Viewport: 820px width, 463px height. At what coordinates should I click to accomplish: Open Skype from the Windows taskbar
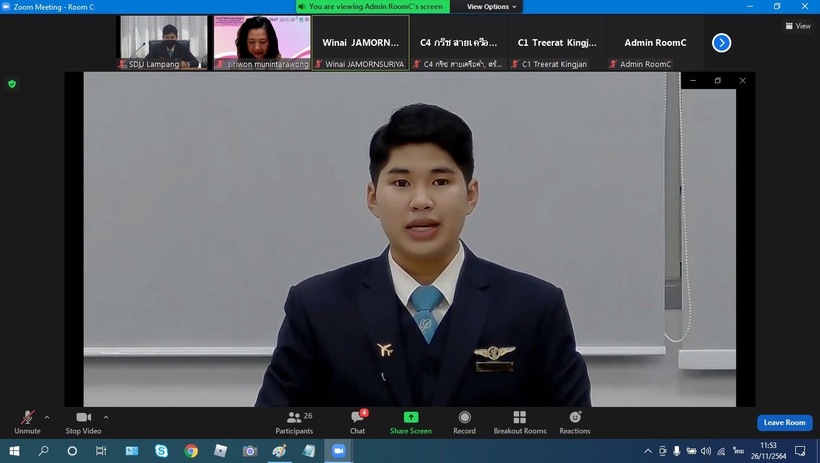pos(161,451)
